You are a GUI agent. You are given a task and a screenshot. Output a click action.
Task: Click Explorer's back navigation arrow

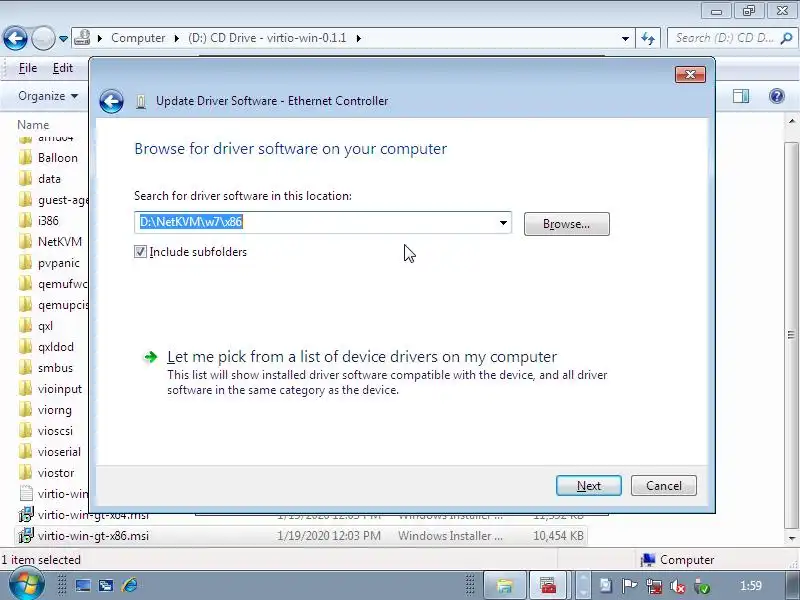point(15,38)
